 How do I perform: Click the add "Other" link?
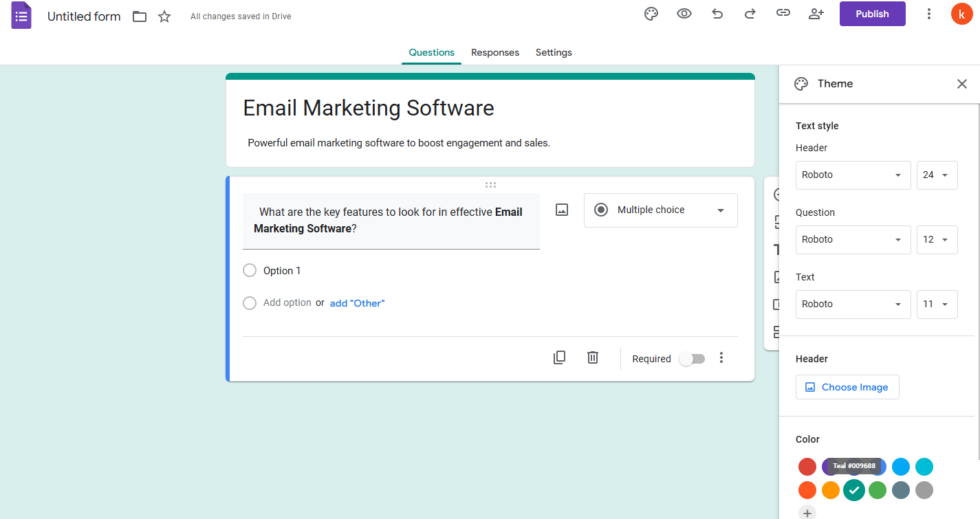click(x=358, y=303)
